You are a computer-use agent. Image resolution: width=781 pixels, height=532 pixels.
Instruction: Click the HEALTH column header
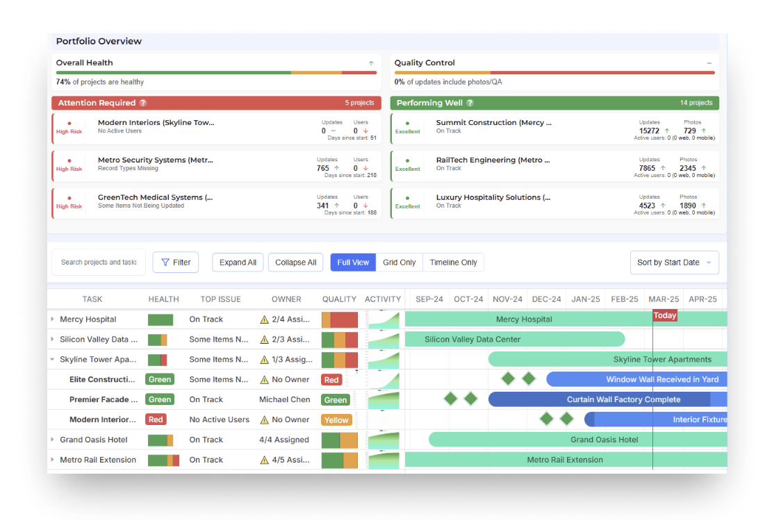point(163,299)
